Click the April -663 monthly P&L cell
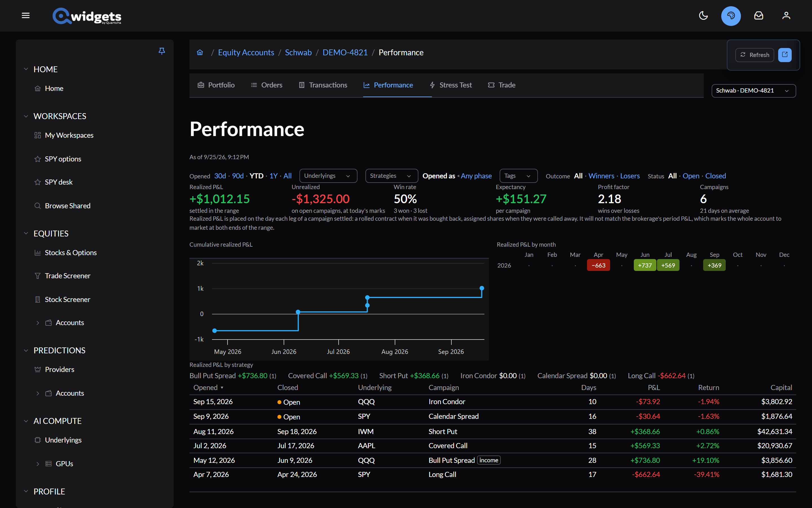812x508 pixels. [x=598, y=265]
